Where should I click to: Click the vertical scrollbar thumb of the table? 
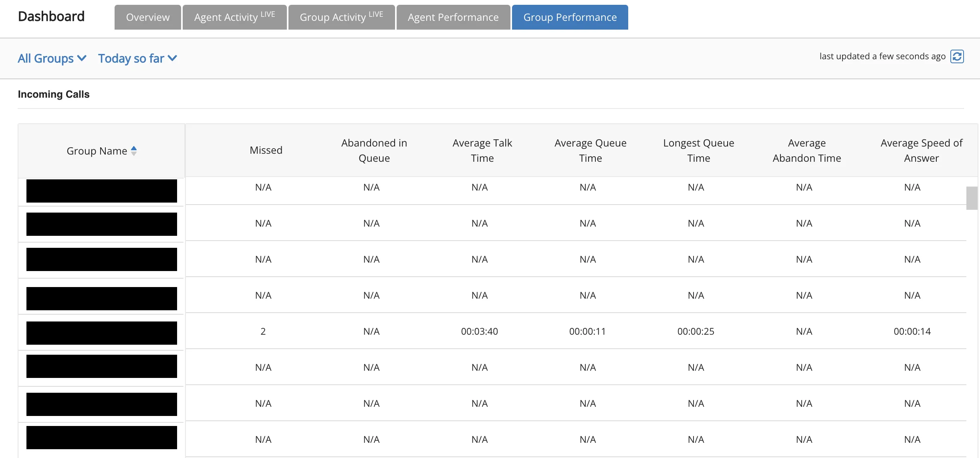tap(972, 198)
